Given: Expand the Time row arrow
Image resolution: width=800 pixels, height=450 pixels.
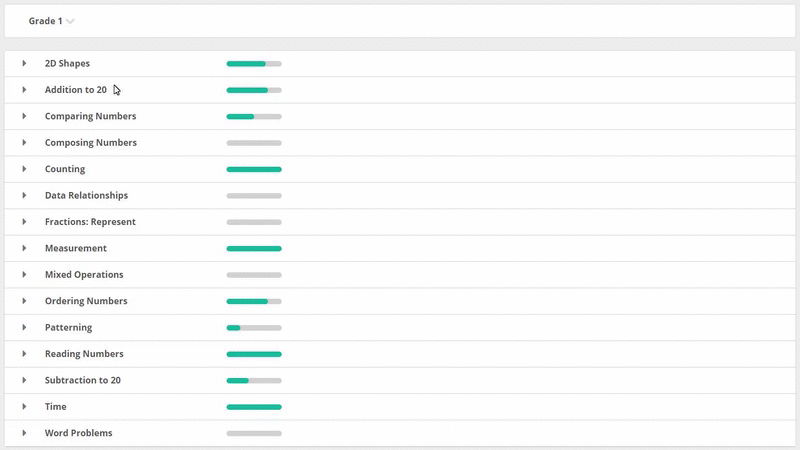Looking at the screenshot, I should click(x=24, y=407).
